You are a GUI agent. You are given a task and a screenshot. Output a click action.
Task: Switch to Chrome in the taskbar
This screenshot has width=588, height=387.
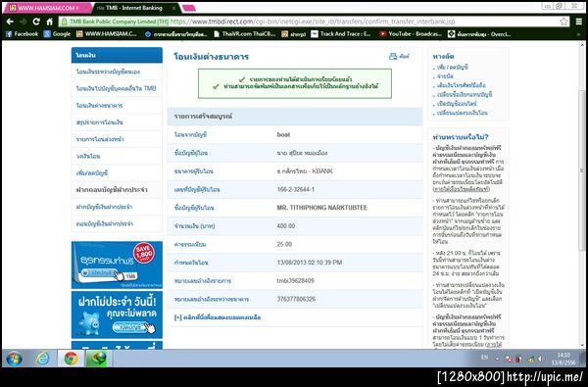click(71, 359)
